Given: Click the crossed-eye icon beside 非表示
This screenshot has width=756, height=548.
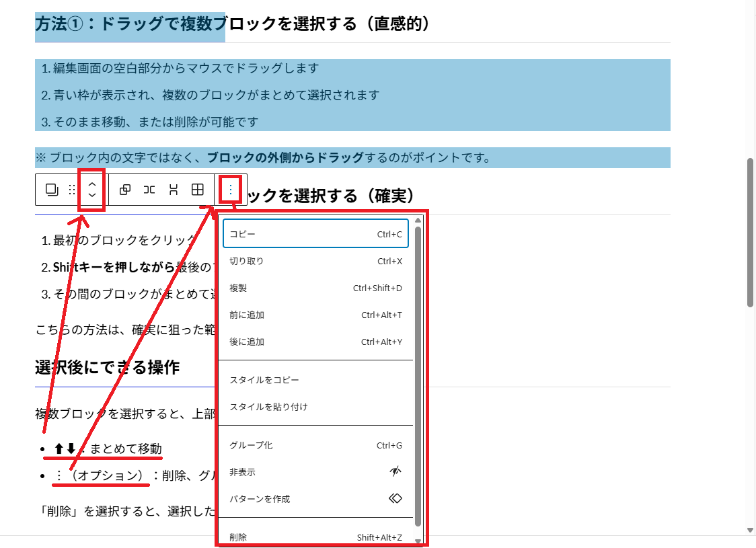Looking at the screenshot, I should (395, 471).
